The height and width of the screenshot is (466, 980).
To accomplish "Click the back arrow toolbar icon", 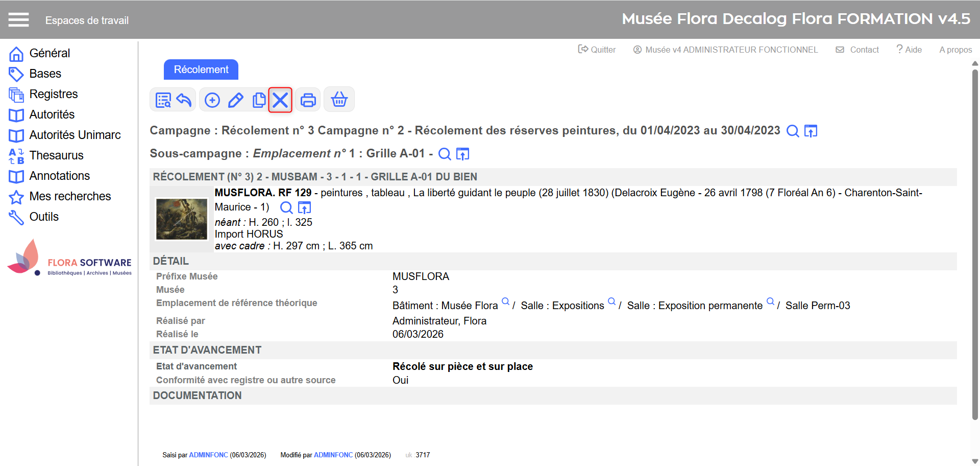I will coord(184,100).
